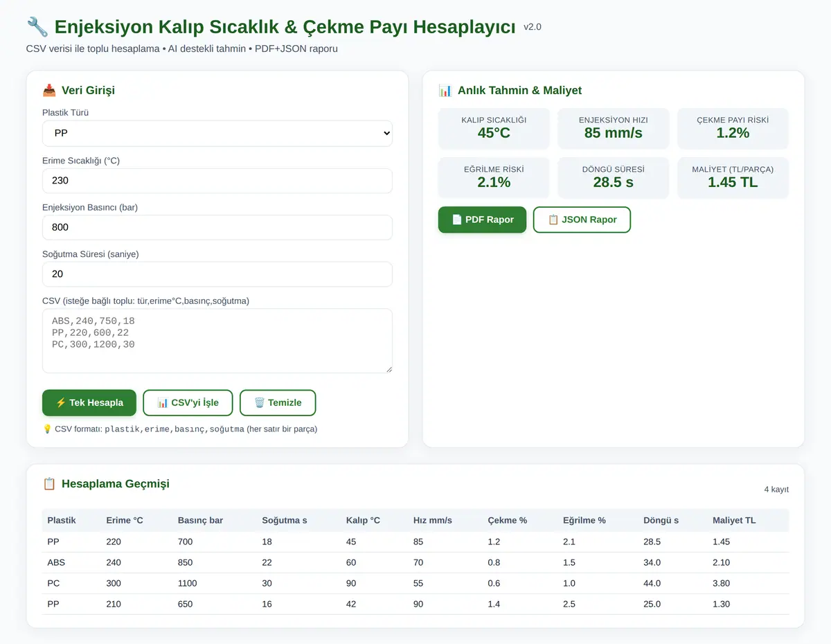The width and height of the screenshot is (831, 644).
Task: Click the Çekme Payı Riski 1.2% card
Action: 733,128
